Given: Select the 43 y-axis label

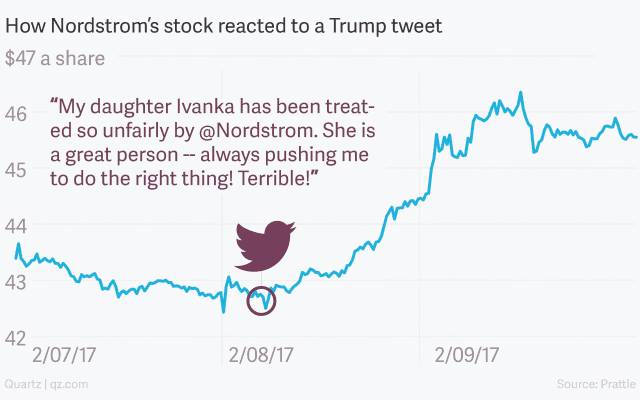Looking at the screenshot, I should coord(19,283).
